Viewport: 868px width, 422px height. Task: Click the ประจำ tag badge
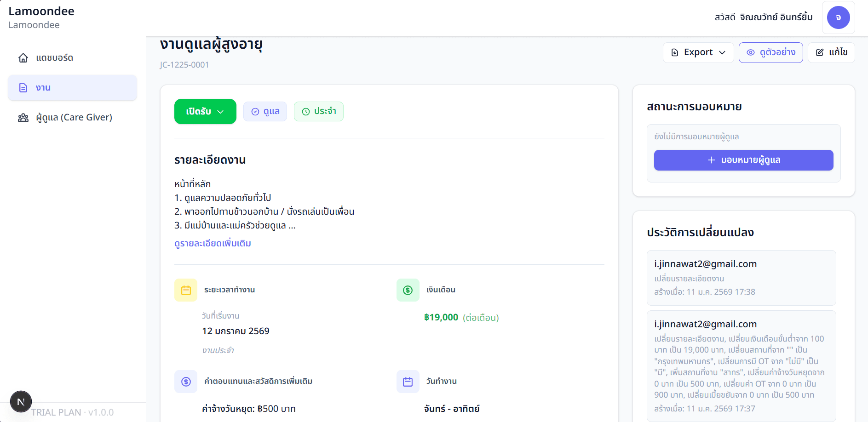(319, 112)
